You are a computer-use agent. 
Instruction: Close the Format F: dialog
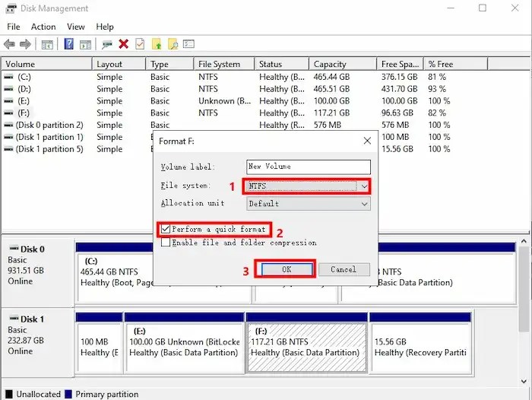367,141
